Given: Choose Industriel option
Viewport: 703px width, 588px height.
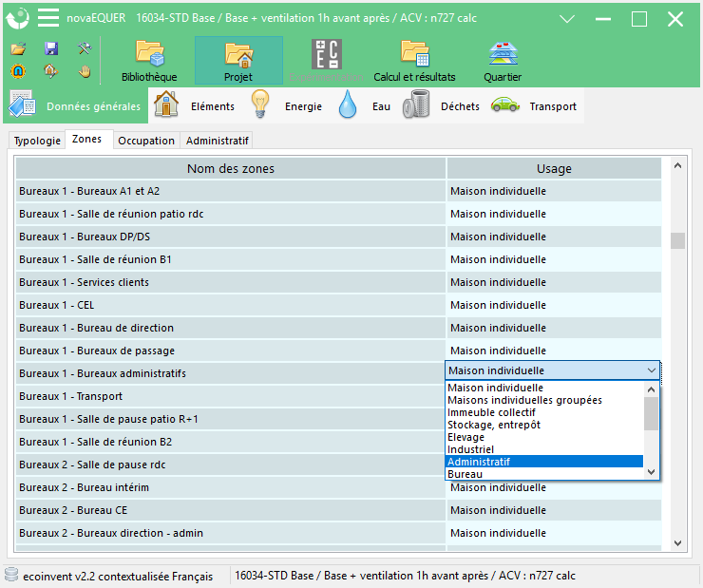Looking at the screenshot, I should tap(544, 449).
